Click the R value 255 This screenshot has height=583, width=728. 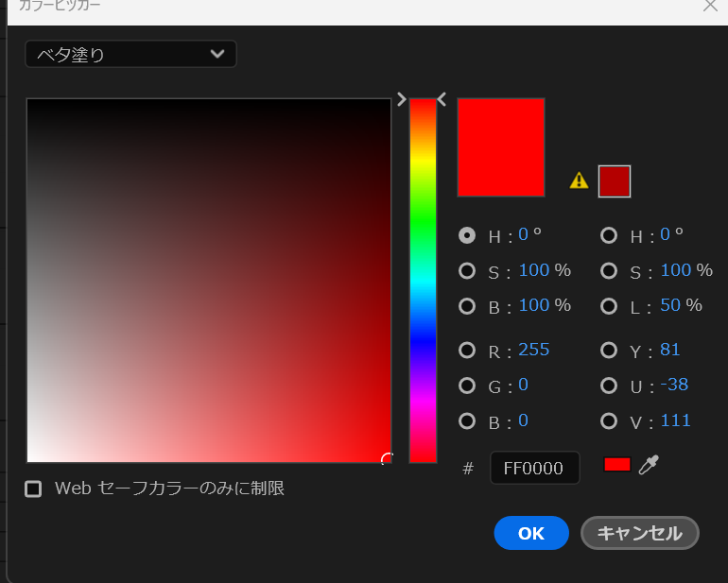[533, 350]
